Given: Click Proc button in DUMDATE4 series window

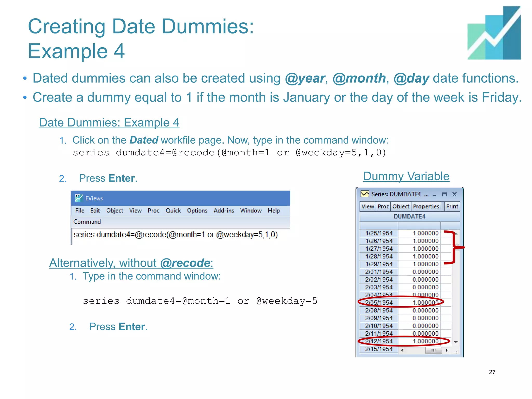Looking at the screenshot, I should [383, 207].
